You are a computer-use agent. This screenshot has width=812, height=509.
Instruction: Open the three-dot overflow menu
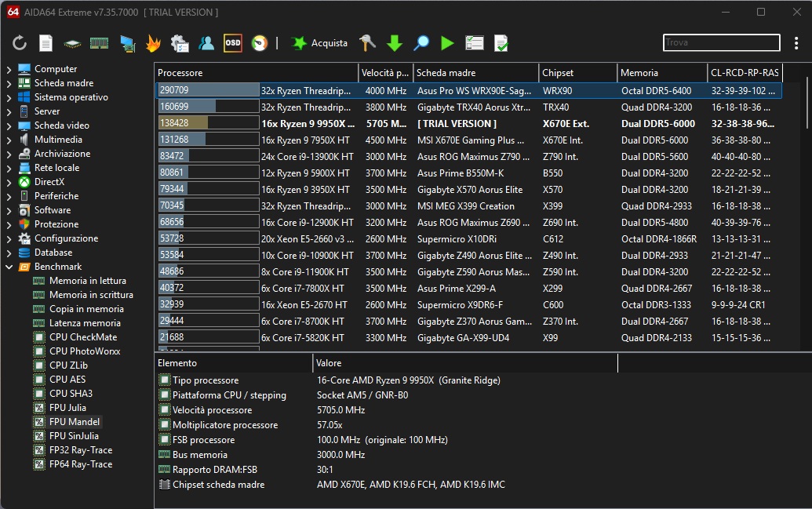(x=796, y=43)
